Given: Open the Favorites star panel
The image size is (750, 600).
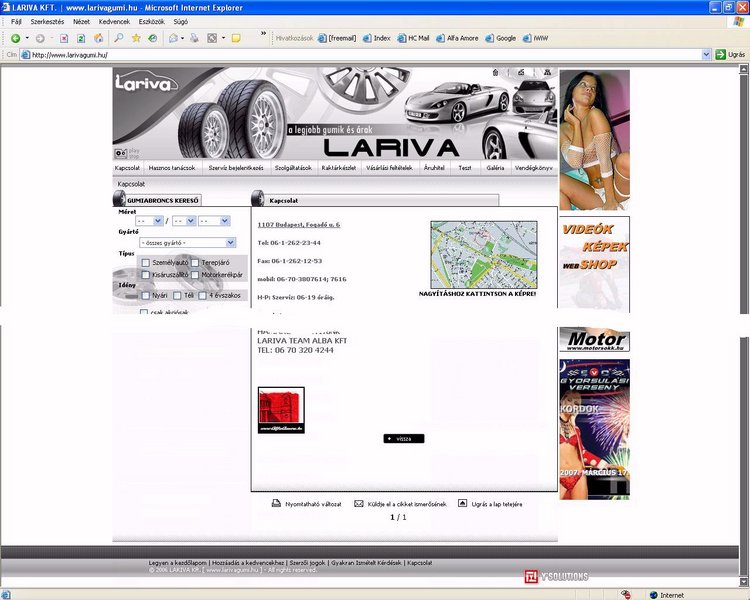Looking at the screenshot, I should (136, 38).
